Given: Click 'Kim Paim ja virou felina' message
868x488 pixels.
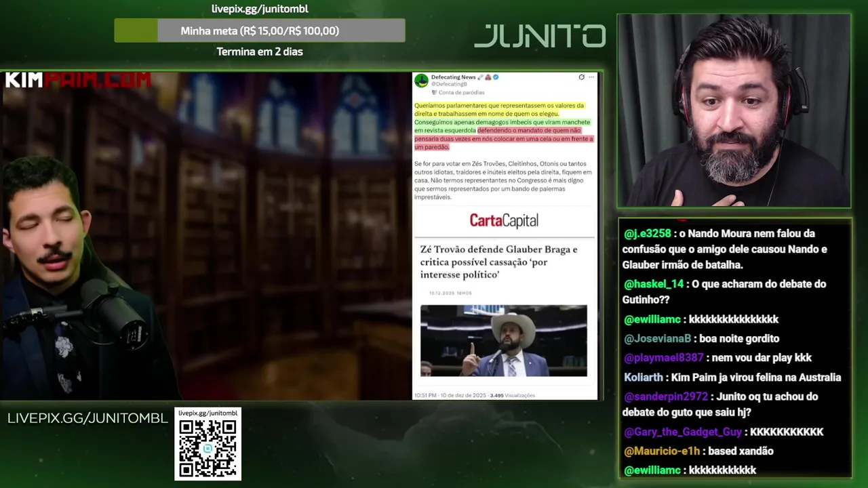Looking at the screenshot, I should (756, 378).
